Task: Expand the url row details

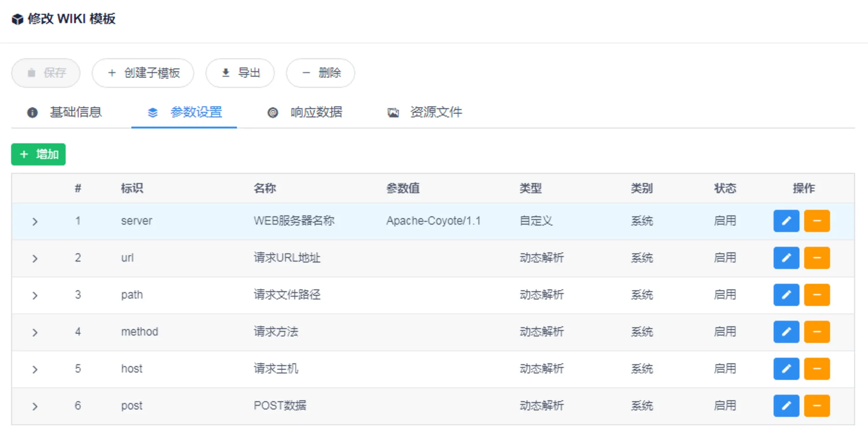Action: pyautogui.click(x=35, y=258)
